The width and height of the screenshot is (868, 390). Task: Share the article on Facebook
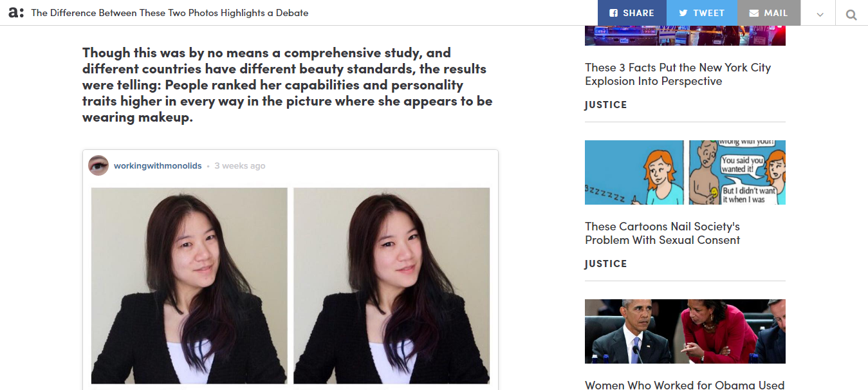pyautogui.click(x=632, y=13)
